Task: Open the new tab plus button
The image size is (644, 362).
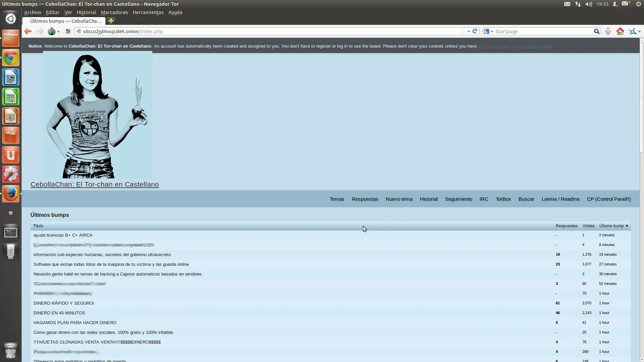Action: 111,21
